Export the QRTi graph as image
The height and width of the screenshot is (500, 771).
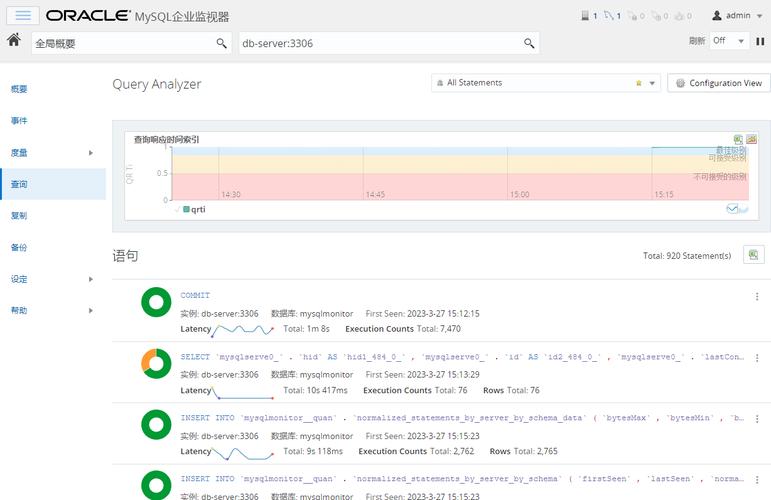click(x=751, y=140)
